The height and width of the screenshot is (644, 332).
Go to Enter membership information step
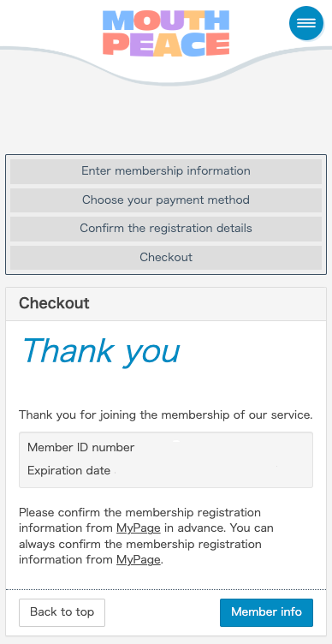click(x=166, y=171)
